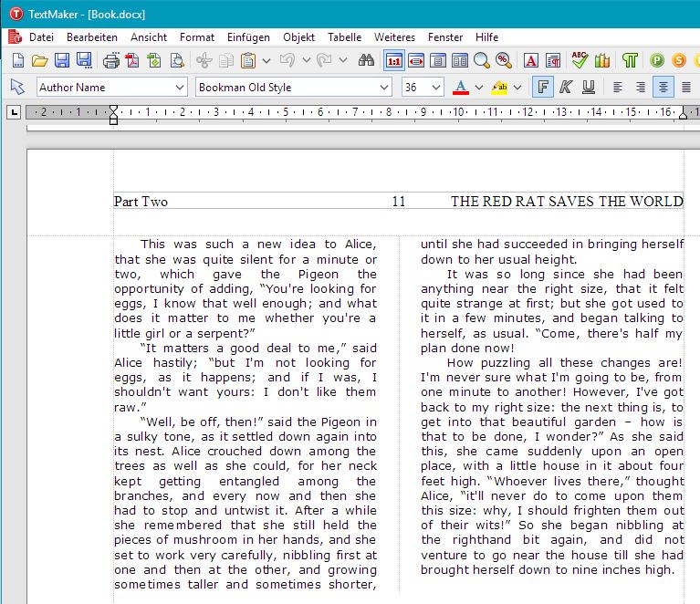Align the paragraph left

tap(618, 87)
